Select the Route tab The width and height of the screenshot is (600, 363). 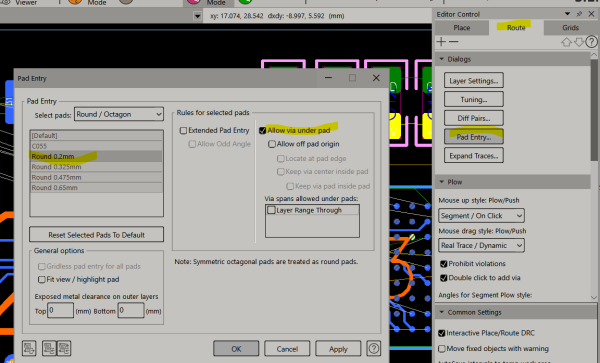point(516,28)
